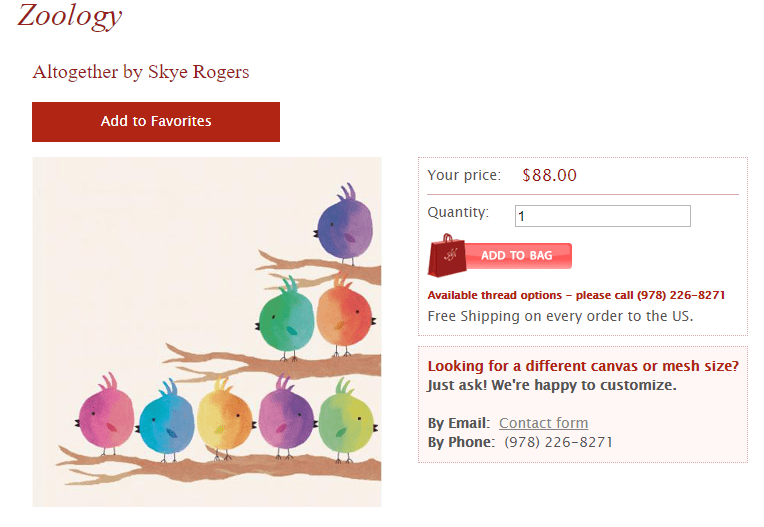Click the red shopping bag icon
Viewport: 764px width, 527px height.
pos(446,256)
